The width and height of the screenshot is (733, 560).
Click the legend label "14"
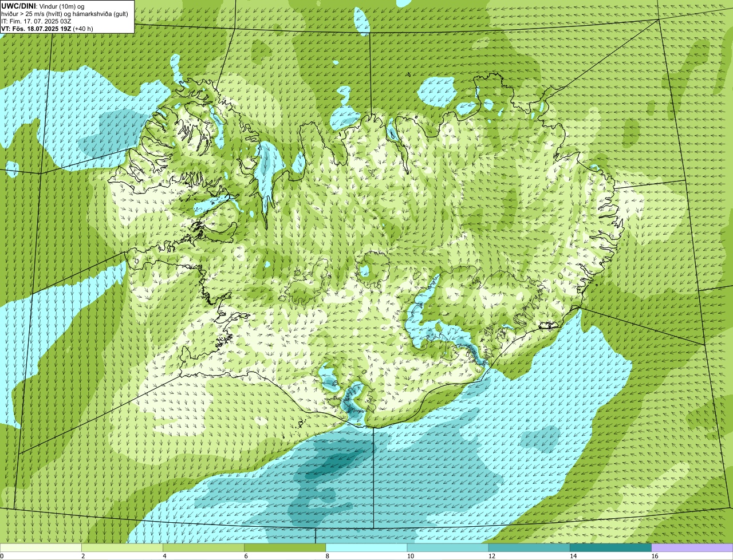(573, 556)
